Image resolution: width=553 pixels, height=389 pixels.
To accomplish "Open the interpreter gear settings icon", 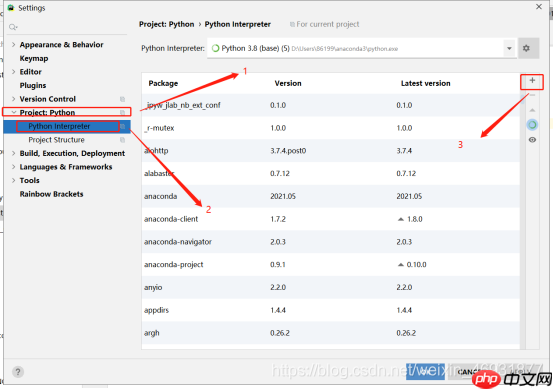I will coord(526,48).
